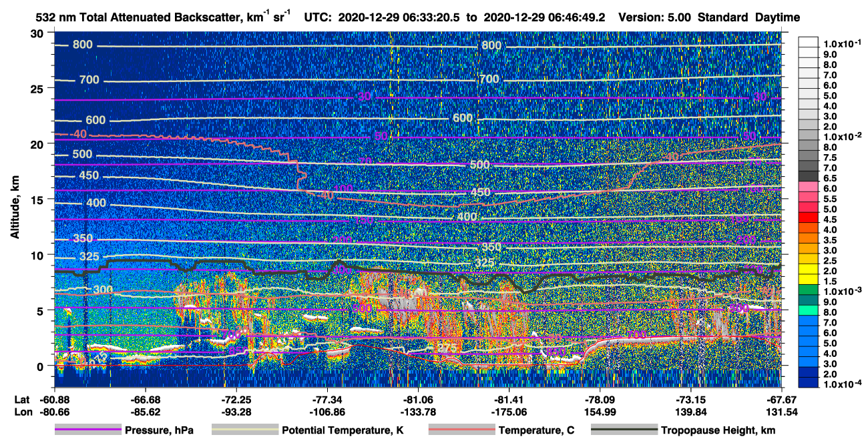Click the "Tropopause Height, km" legend label
This screenshot has width=868, height=445.
click(x=718, y=431)
